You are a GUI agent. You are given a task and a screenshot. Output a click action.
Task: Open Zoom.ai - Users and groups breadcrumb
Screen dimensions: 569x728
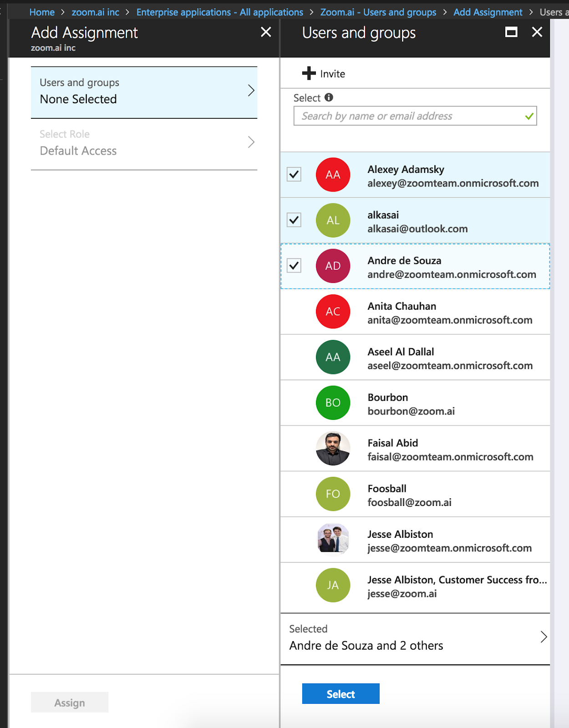click(378, 12)
